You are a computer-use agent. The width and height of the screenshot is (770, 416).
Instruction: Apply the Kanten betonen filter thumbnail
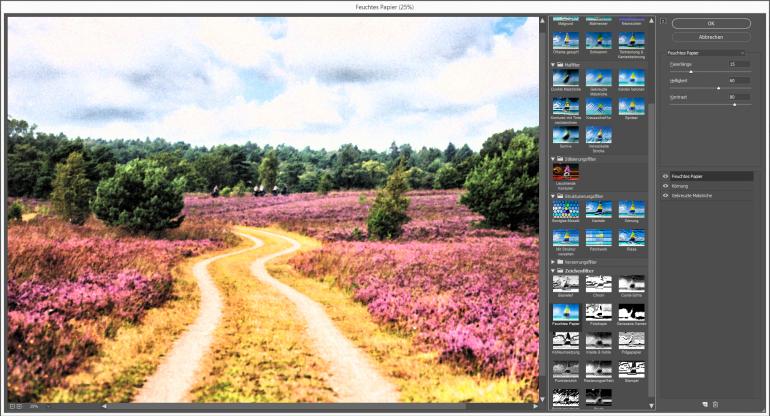click(632, 78)
